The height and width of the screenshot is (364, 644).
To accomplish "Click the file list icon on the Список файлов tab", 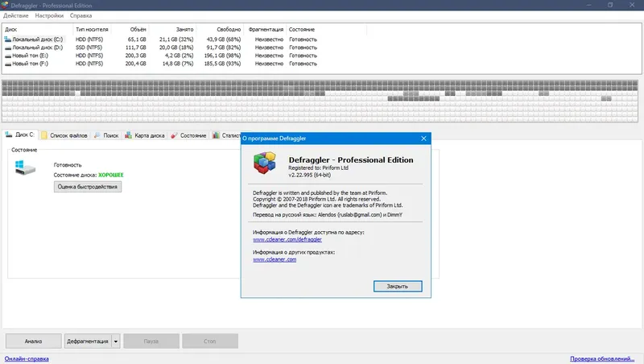I will coord(44,135).
